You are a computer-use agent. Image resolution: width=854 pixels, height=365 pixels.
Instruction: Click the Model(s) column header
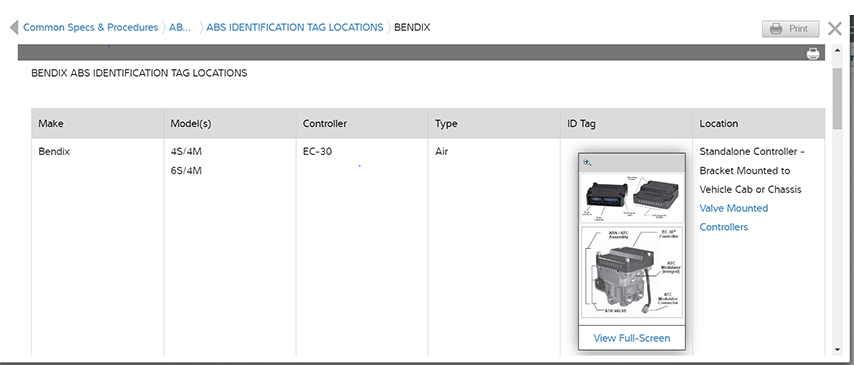(230, 124)
